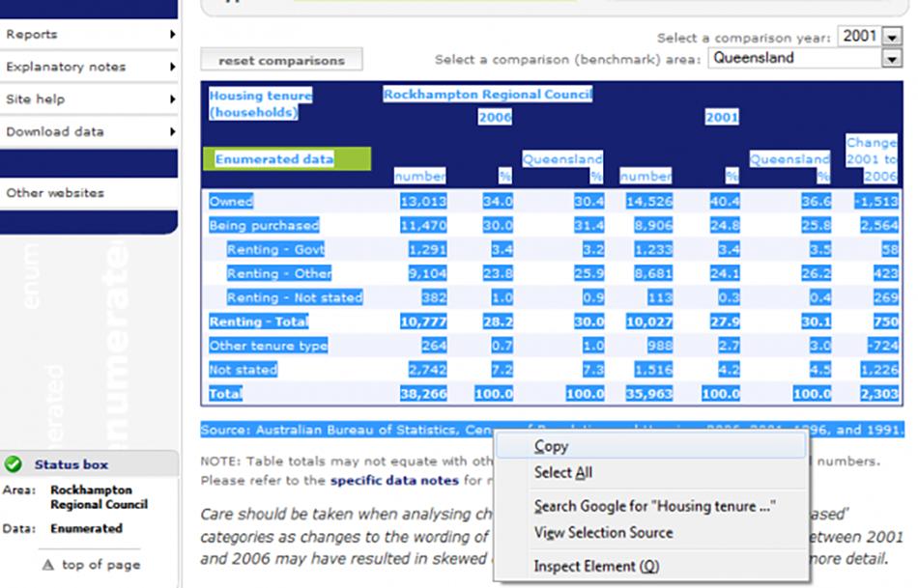This screenshot has height=588, width=918.
Task: Click the Housing tenure (households) heading
Action: pyautogui.click(x=260, y=103)
